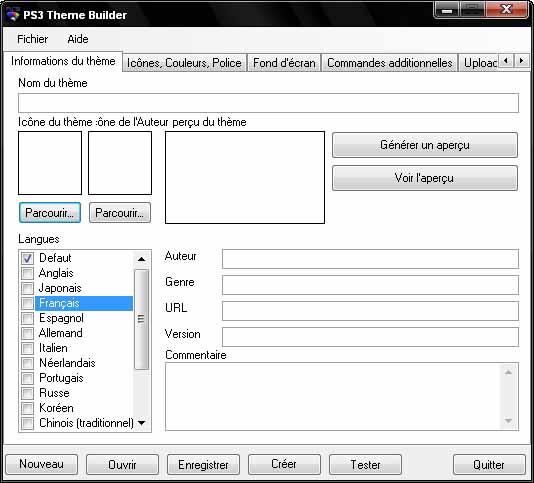This screenshot has height=483, width=534.
Task: Switch to Icônes, Couleurs, Police tab
Action: point(184,63)
